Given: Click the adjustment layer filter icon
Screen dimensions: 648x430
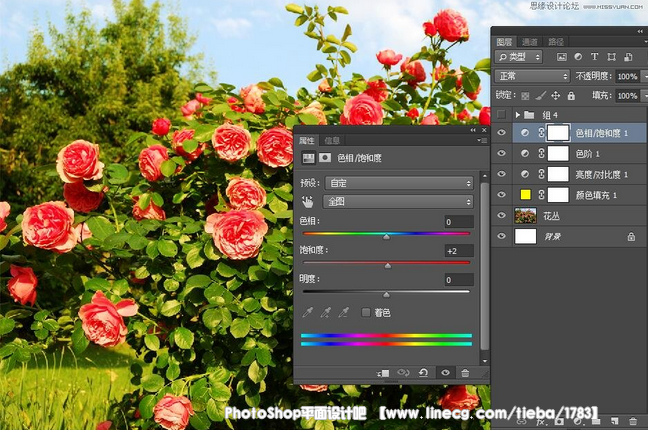Looking at the screenshot, I should point(578,57).
